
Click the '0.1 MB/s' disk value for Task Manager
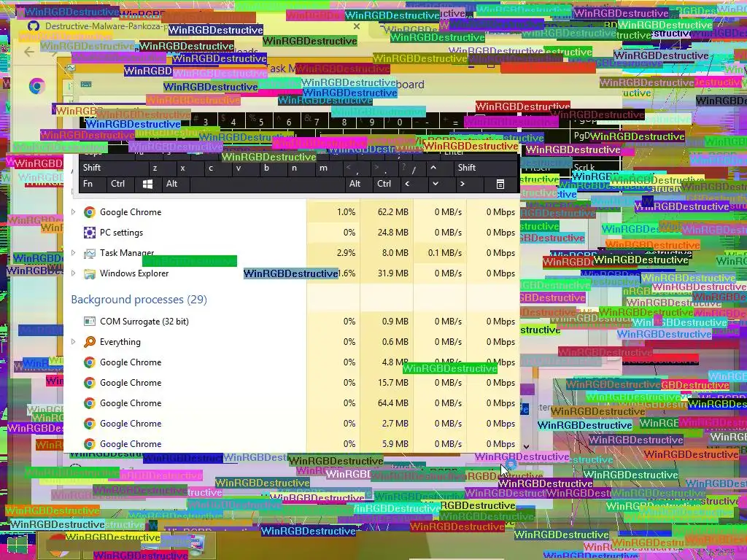(444, 253)
